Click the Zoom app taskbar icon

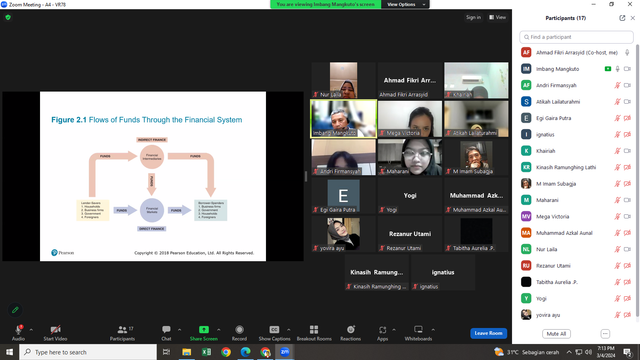pyautogui.click(x=284, y=352)
